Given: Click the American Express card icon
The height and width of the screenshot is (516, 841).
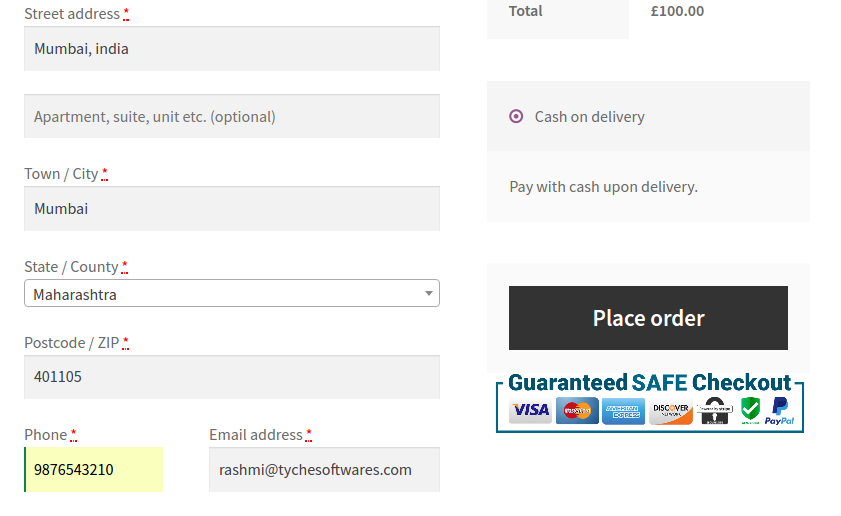Looking at the screenshot, I should click(623, 411).
